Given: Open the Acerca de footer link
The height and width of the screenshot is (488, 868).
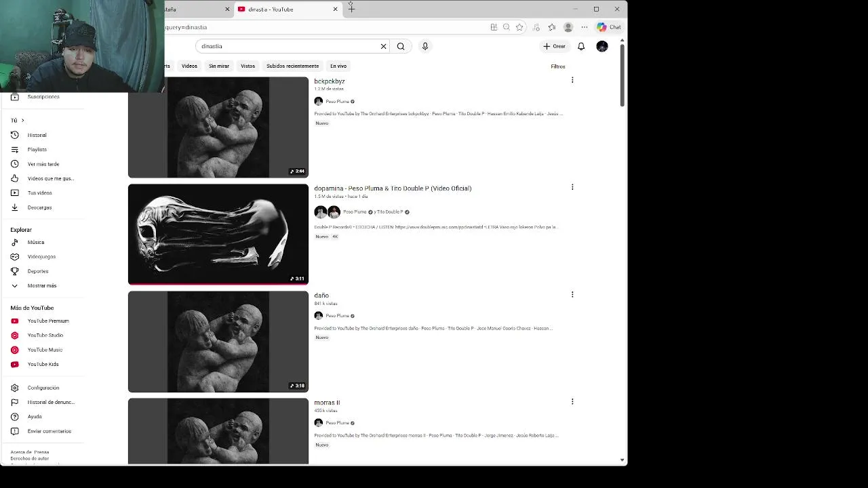Looking at the screenshot, I should point(20,452).
